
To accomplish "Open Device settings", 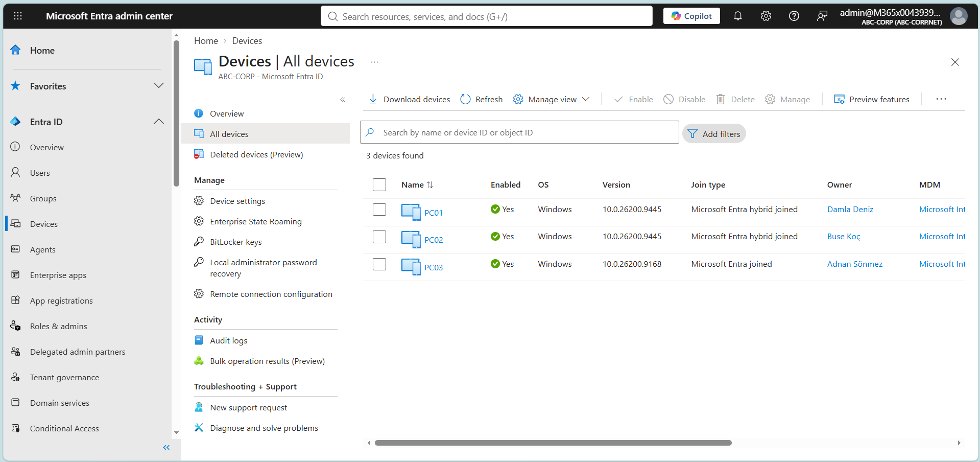I will [237, 201].
